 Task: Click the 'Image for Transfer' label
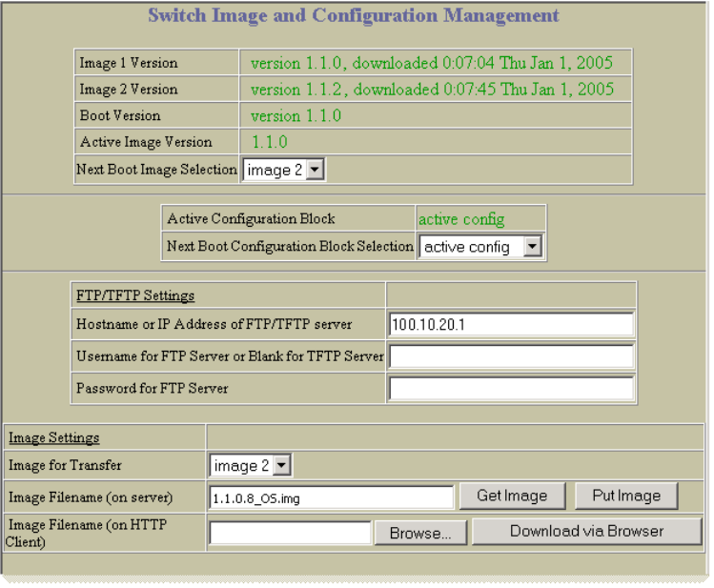65,465
